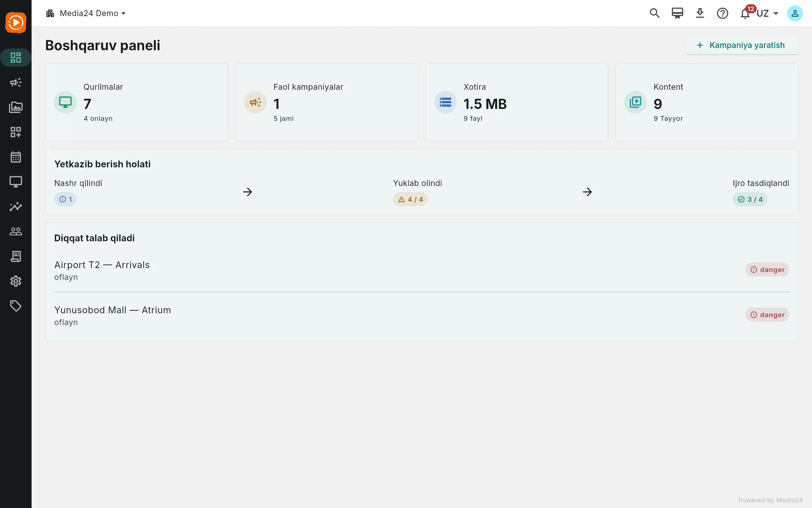Click Yetkazib berish holati heading
The image size is (812, 508).
tap(102, 164)
